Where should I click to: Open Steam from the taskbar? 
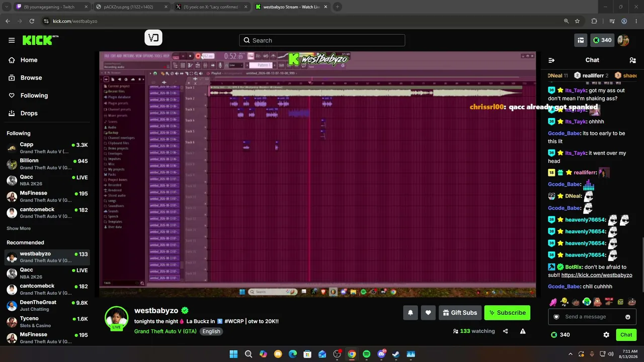pyautogui.click(x=396, y=354)
